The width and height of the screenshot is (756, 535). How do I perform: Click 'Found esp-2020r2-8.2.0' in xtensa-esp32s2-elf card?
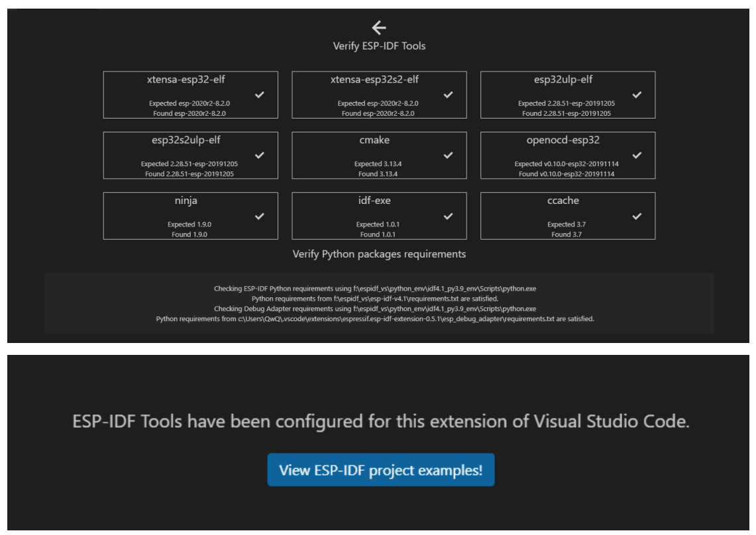(378, 114)
